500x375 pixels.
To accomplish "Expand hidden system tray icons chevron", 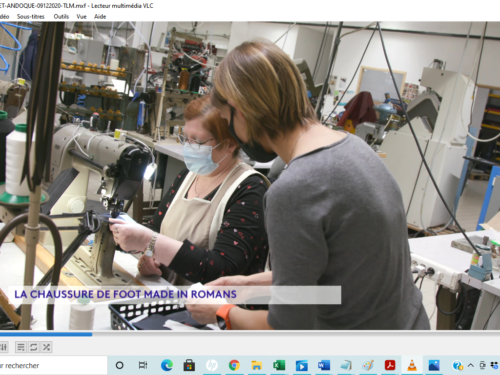I will coord(471,365).
